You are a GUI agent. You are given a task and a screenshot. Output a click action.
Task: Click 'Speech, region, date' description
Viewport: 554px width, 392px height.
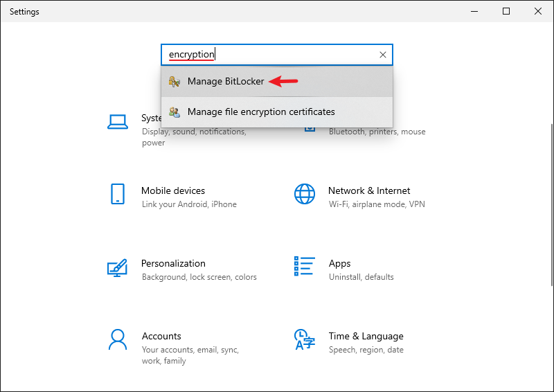click(x=366, y=350)
